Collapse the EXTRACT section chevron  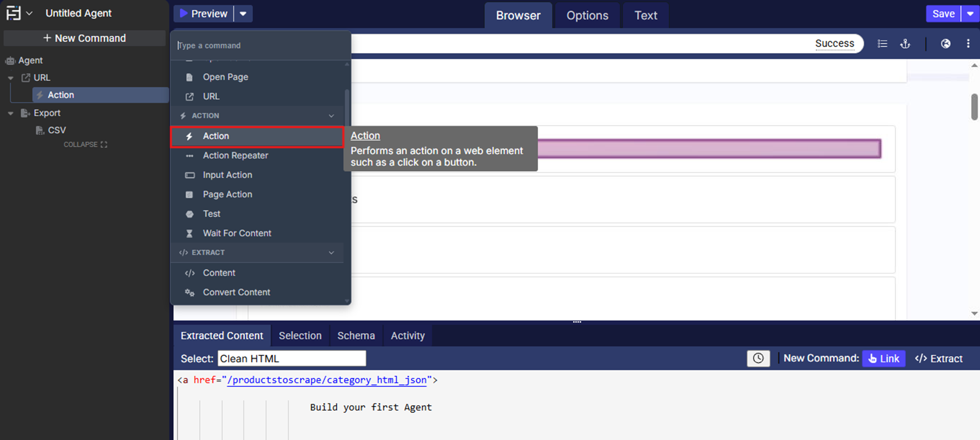coord(331,252)
